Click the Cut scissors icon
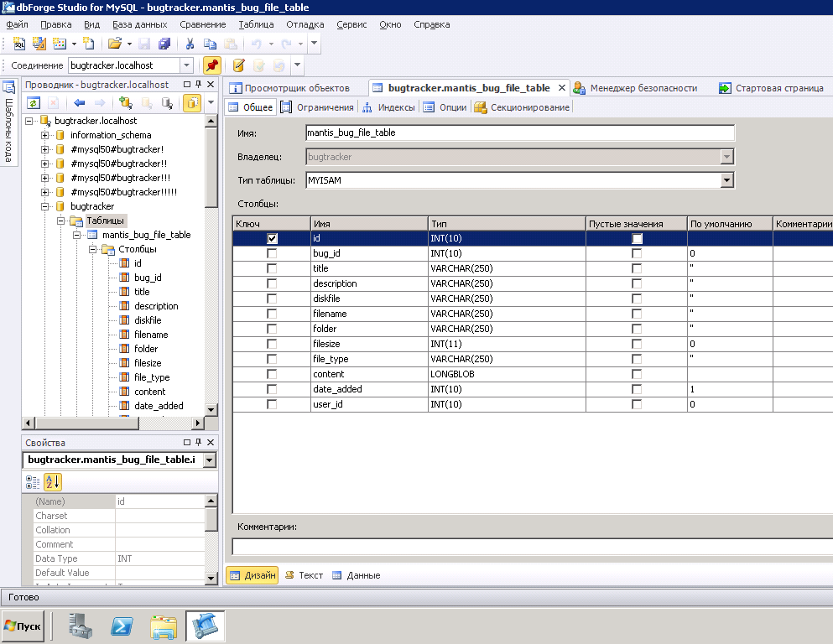Viewport: 833px width, 644px height. pyautogui.click(x=190, y=44)
